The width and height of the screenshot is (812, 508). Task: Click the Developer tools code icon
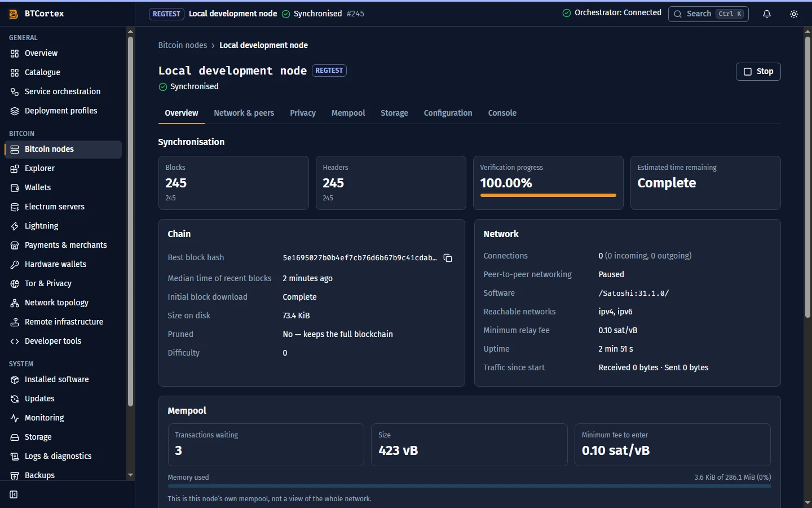point(15,341)
